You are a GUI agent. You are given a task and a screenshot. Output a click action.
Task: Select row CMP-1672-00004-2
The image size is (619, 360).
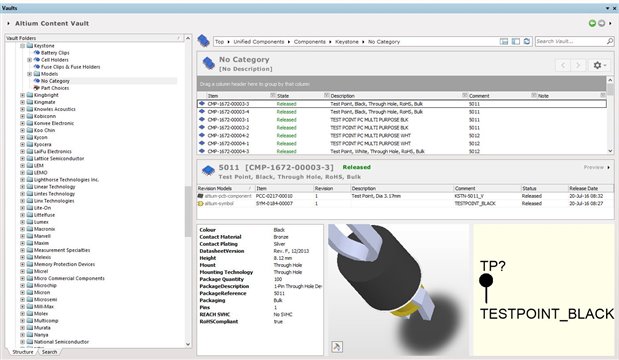(402, 136)
